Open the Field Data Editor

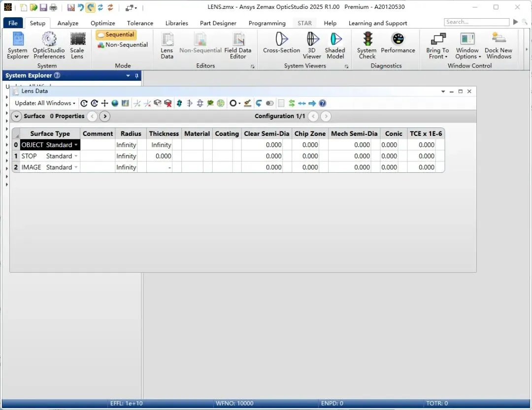tap(238, 45)
